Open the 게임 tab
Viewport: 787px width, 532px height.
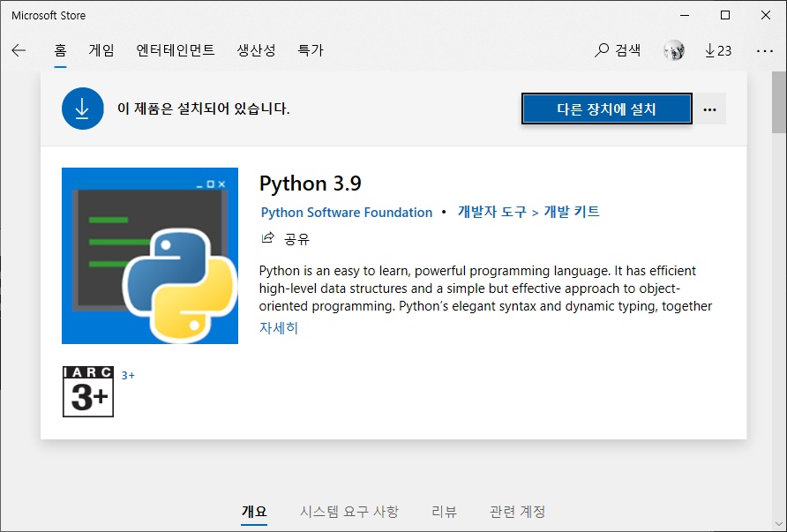[101, 50]
